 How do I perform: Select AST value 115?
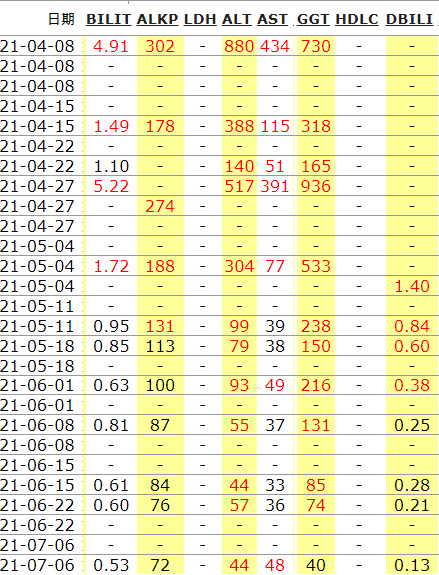tap(275, 127)
